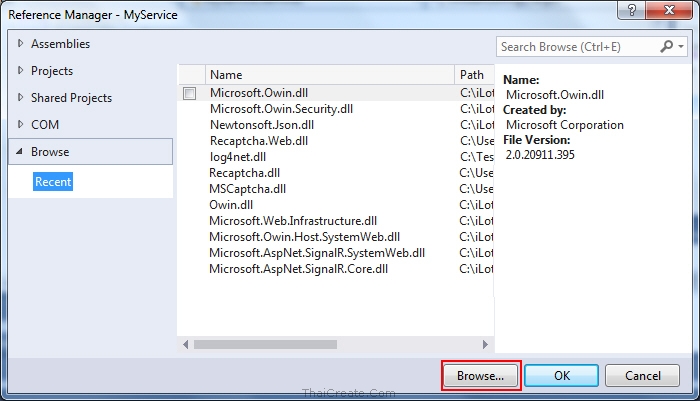Collapse the Browse category arrow
Screen dimensions: 700x401
(20, 152)
